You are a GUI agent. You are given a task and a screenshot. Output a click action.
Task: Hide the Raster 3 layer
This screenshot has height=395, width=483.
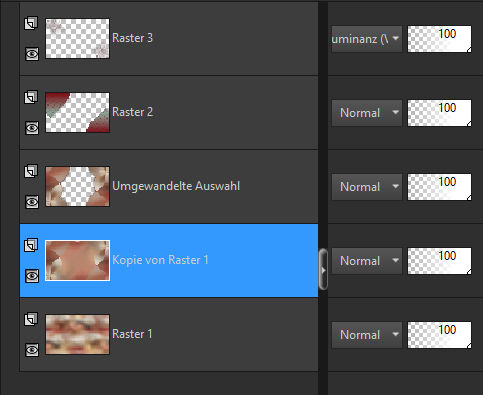[x=32, y=54]
